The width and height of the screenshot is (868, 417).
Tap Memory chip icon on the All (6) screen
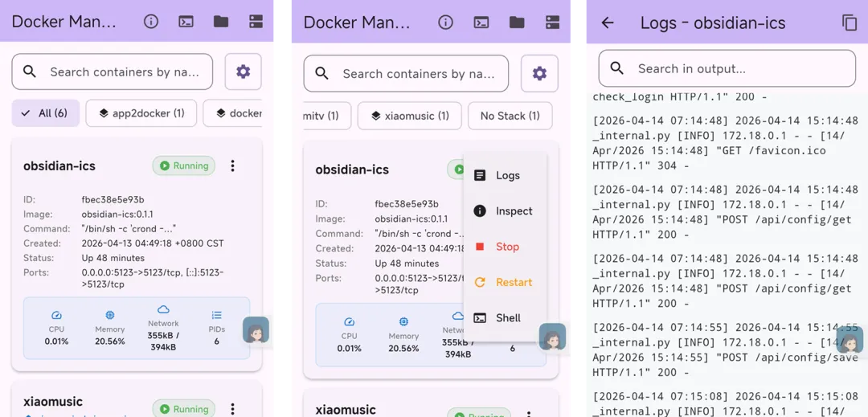point(109,315)
